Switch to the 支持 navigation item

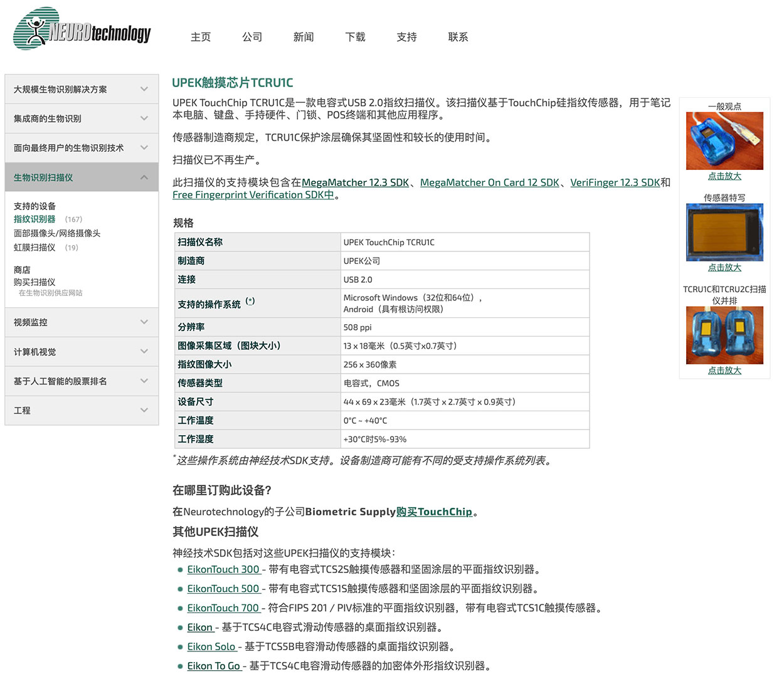pos(406,37)
